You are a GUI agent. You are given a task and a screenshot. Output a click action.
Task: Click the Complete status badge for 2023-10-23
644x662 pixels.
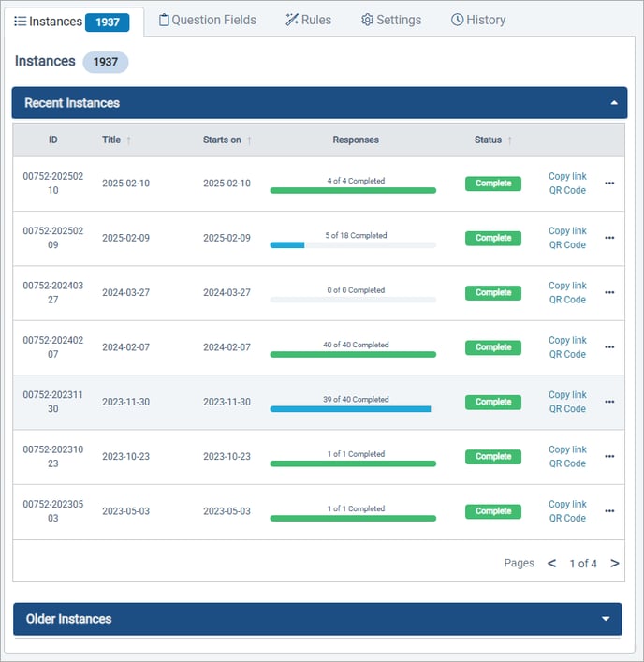[x=493, y=457]
